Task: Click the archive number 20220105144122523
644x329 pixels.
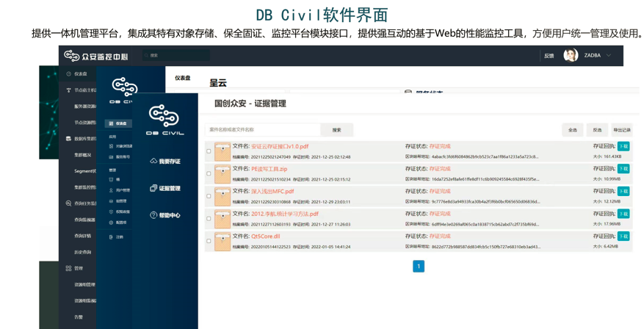Action: point(270,247)
